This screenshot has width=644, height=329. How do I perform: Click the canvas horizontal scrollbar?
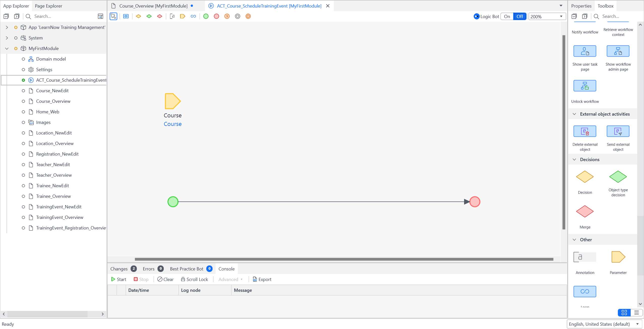pos(344,259)
